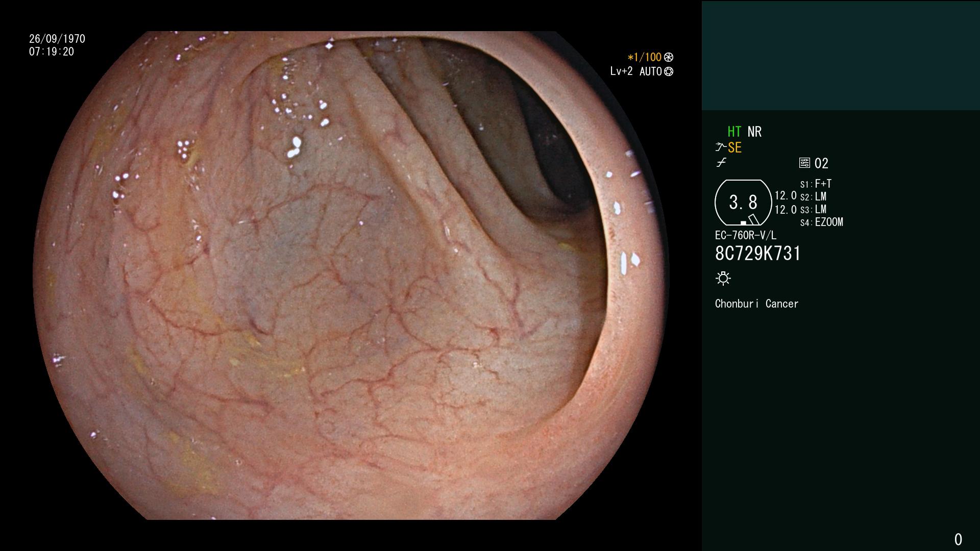Click the S4: EZOOM switch assignment

822,222
